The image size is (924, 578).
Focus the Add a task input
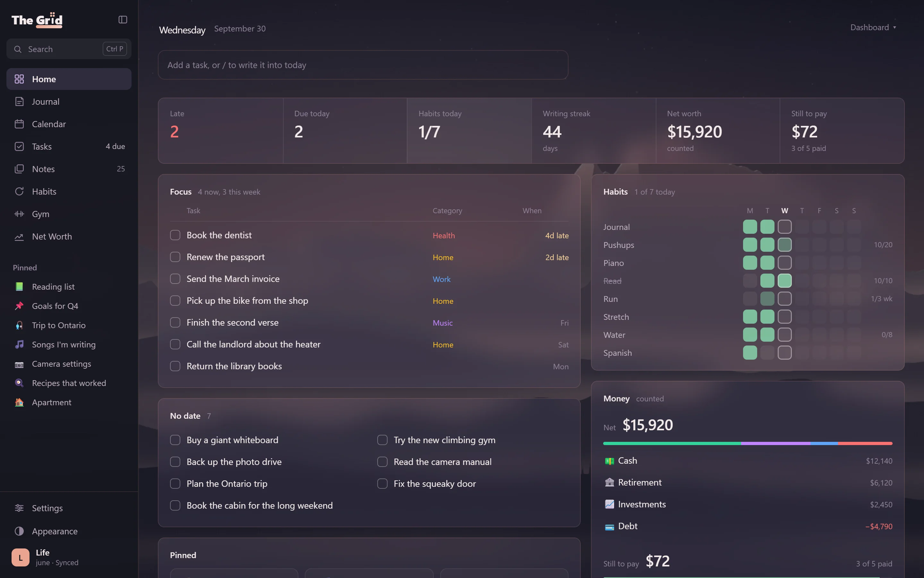(363, 65)
